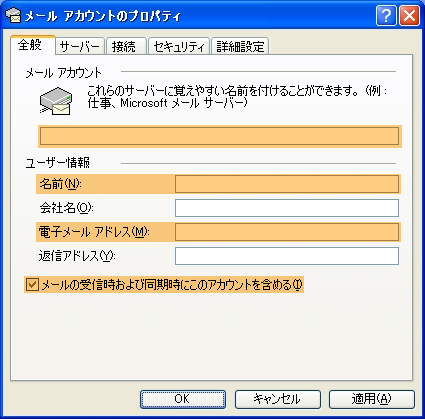Image resolution: width=425 pixels, height=419 pixels.
Task: Click the 返信アドレス(Y) text box
Action: 287,256
